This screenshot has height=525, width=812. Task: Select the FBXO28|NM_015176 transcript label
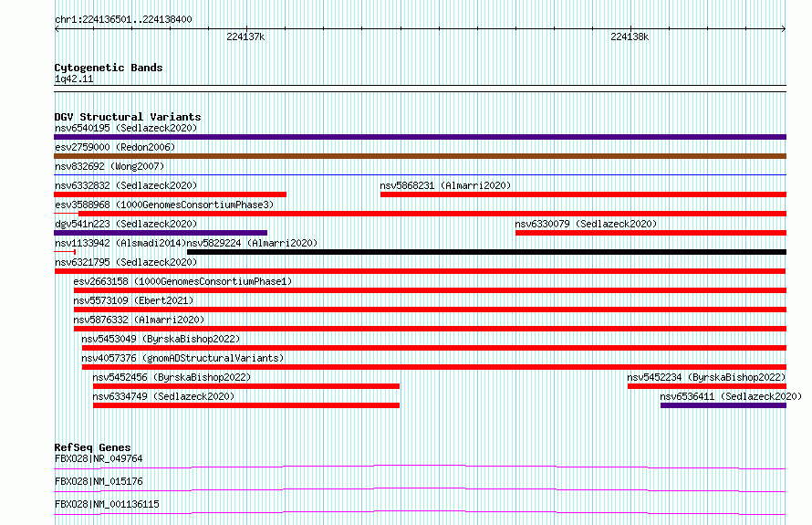click(99, 481)
